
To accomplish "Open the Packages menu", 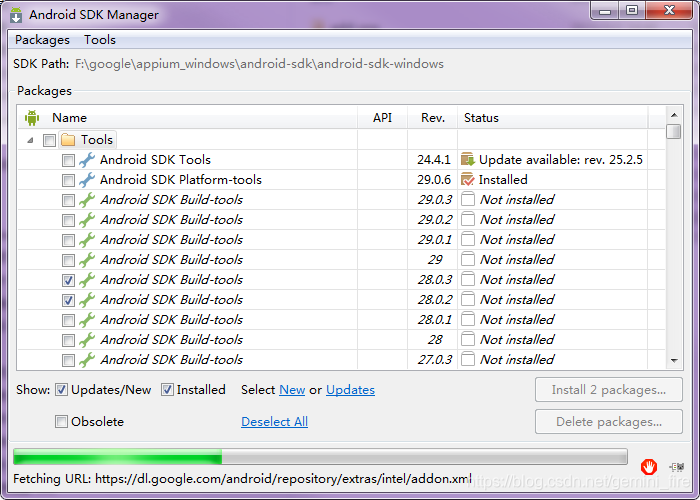I will pyautogui.click(x=42, y=40).
